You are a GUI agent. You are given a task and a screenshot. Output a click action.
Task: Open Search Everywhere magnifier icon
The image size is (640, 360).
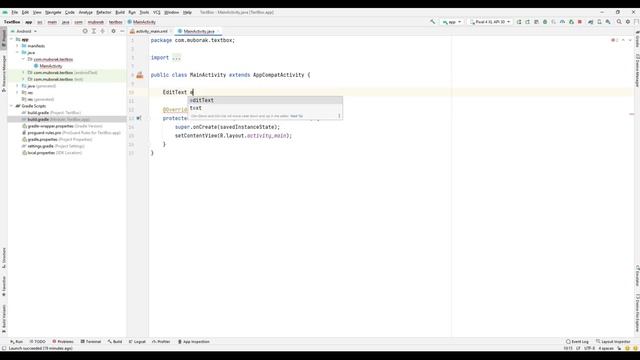pos(619,22)
